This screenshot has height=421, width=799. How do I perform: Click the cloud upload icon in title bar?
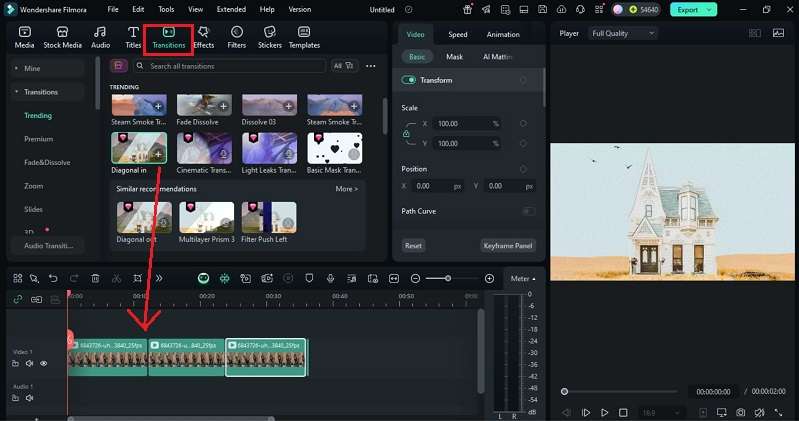click(561, 9)
